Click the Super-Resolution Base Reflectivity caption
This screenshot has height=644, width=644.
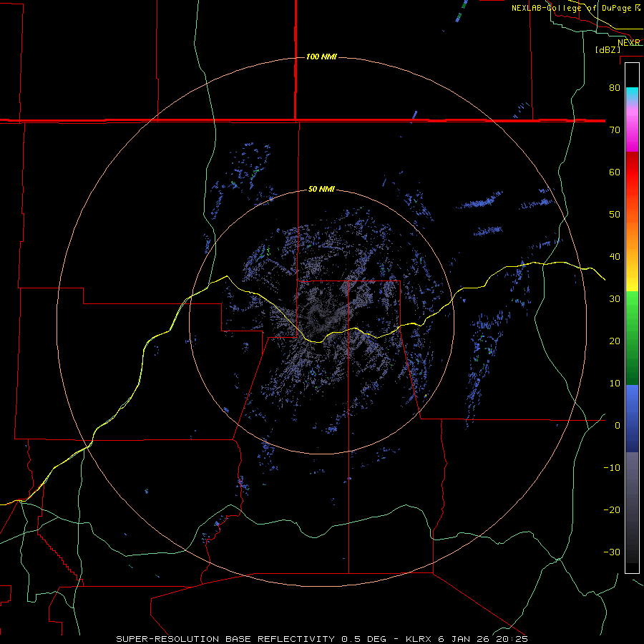coord(225,639)
